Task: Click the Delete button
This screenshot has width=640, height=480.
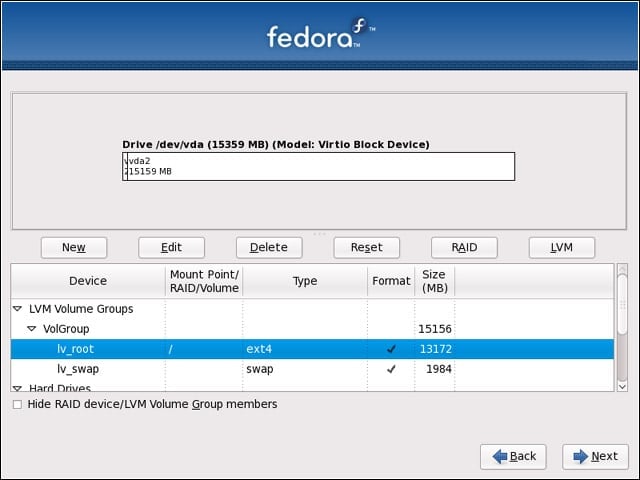Action: tap(269, 247)
